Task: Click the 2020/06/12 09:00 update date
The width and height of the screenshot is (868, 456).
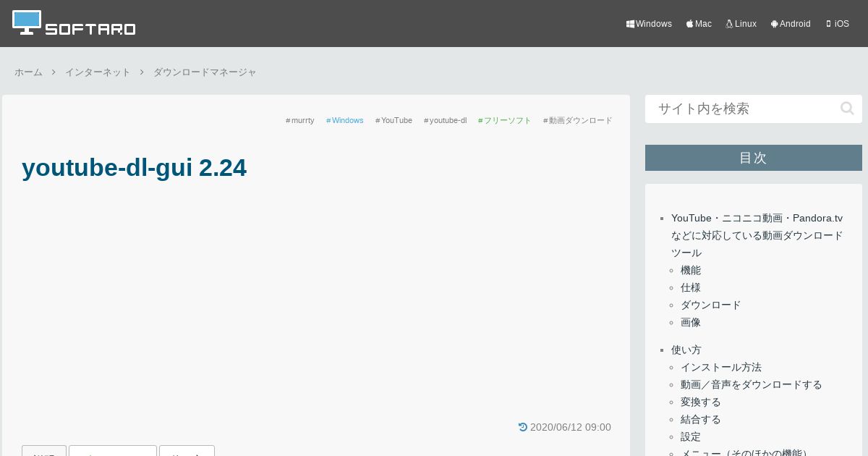Action: 571,427
